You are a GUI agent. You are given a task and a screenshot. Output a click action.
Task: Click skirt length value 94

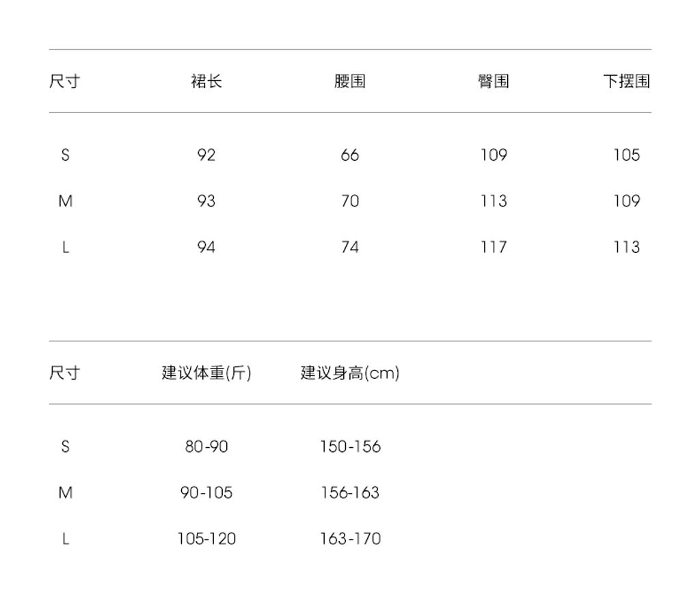tap(206, 247)
